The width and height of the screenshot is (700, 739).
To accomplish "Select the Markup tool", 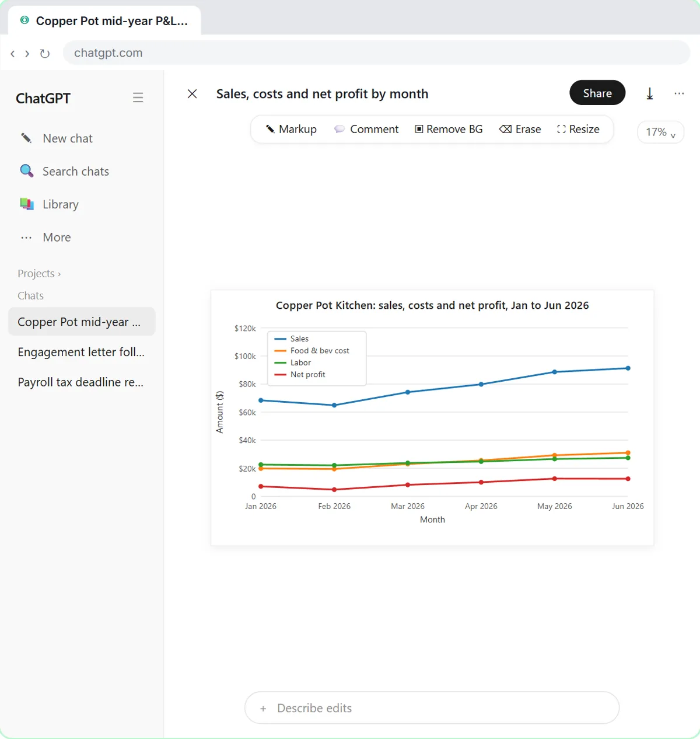I will [291, 129].
